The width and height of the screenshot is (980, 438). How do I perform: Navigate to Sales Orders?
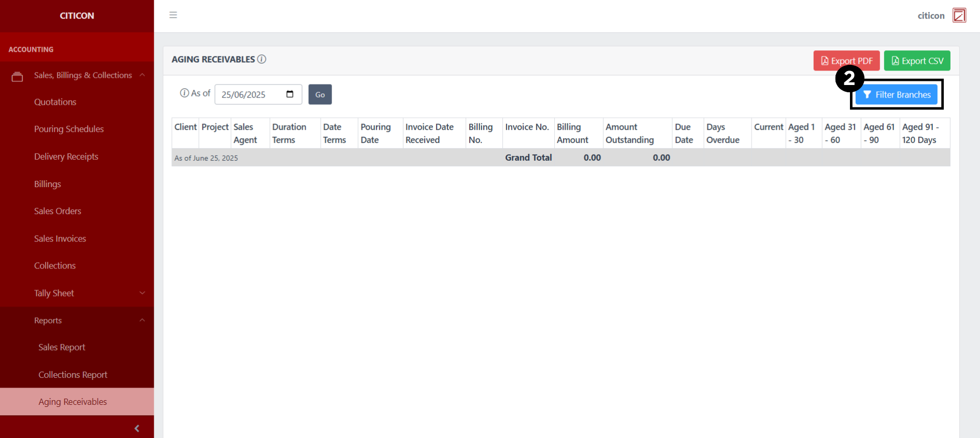click(x=57, y=211)
